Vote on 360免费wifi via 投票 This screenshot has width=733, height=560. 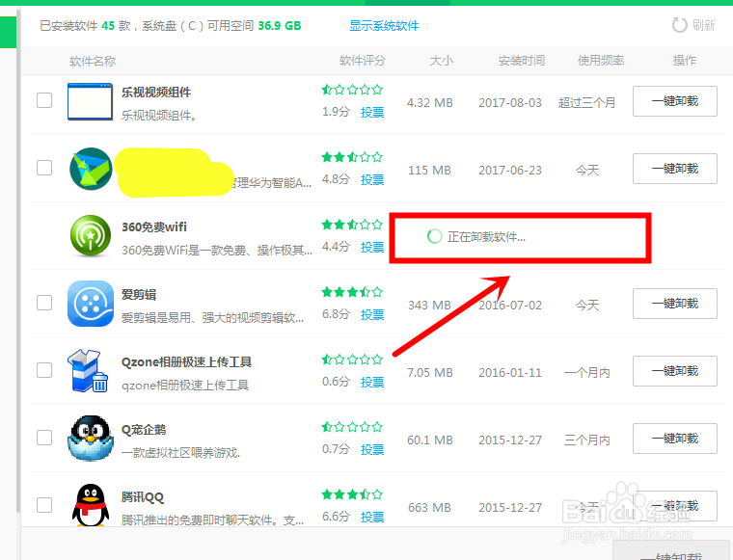372,247
